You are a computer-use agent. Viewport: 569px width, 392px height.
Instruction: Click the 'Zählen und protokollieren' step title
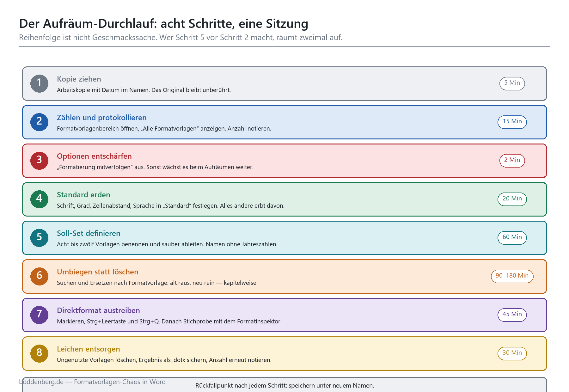(102, 118)
